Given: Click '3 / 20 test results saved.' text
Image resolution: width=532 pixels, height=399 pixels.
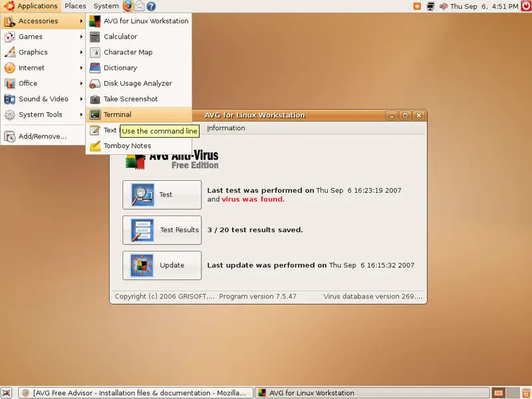Looking at the screenshot, I should click(x=255, y=229).
